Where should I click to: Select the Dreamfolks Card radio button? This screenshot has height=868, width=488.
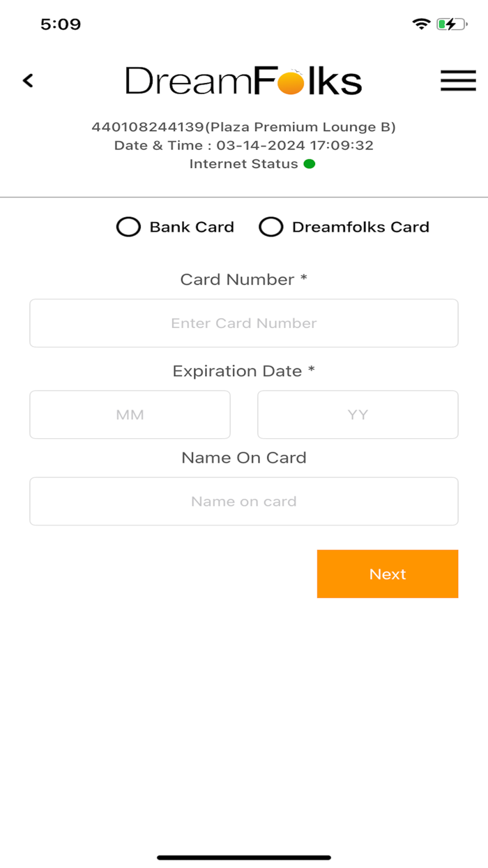(x=271, y=227)
